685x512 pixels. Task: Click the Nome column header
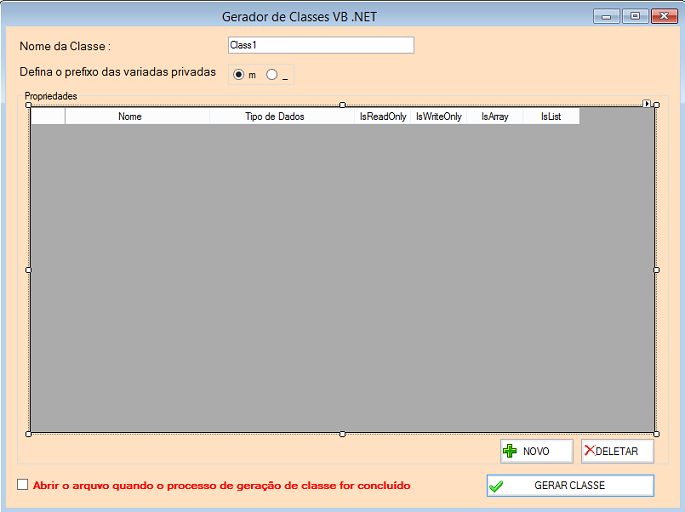[x=137, y=117]
